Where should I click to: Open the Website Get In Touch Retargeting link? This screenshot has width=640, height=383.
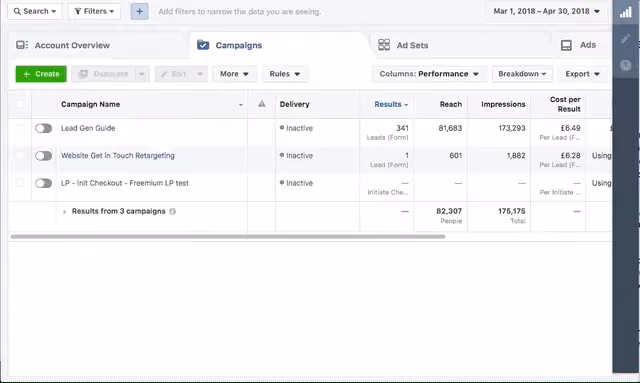[118, 156]
